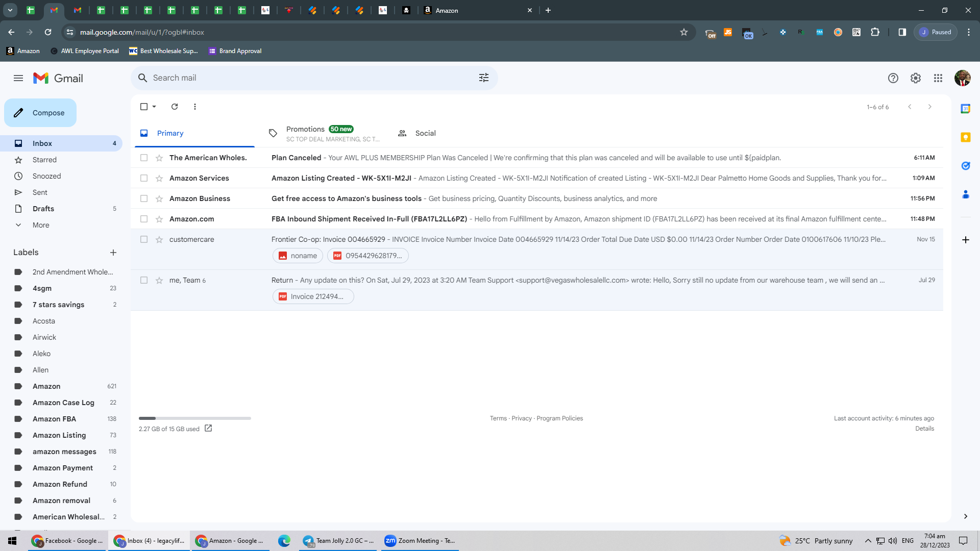Viewport: 980px width, 551px height.
Task: Open Gmail support help icon
Action: pyautogui.click(x=893, y=78)
